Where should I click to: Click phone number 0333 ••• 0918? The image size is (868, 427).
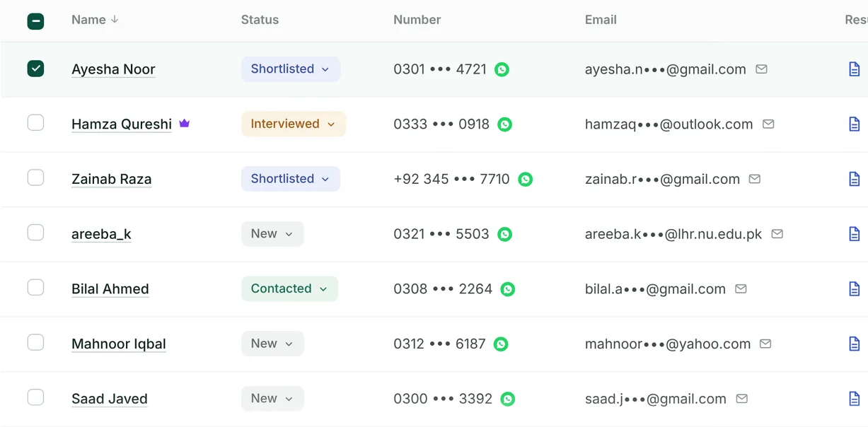click(x=441, y=124)
